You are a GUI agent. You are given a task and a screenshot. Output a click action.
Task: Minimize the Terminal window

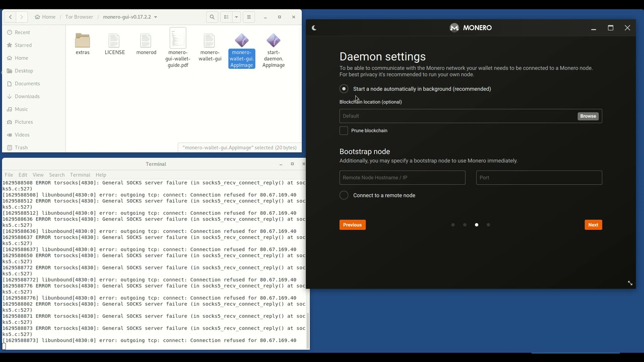[281, 164]
